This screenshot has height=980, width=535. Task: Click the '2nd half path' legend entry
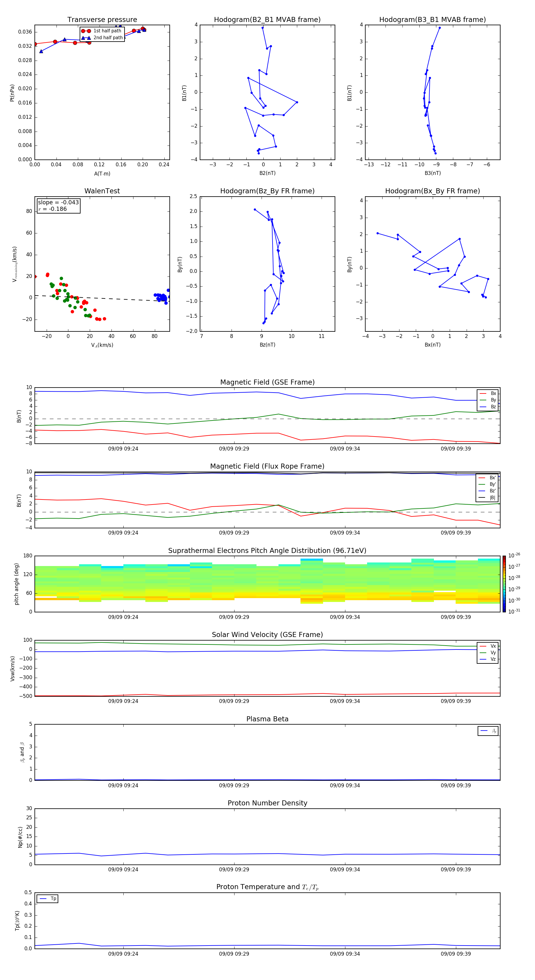pyautogui.click(x=102, y=38)
